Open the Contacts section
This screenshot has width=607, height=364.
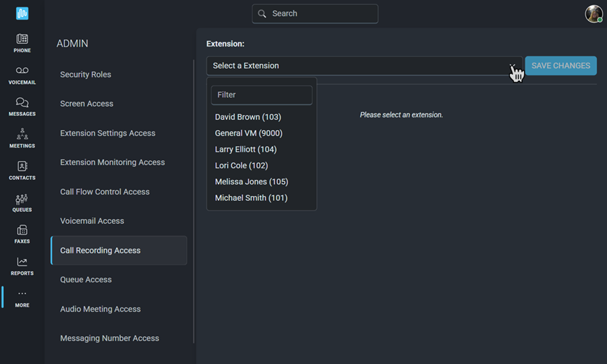[22, 171]
